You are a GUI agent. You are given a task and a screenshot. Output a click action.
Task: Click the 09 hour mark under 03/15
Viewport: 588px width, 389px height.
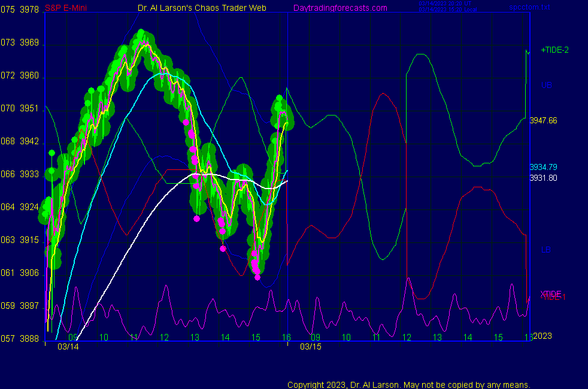coord(316,338)
